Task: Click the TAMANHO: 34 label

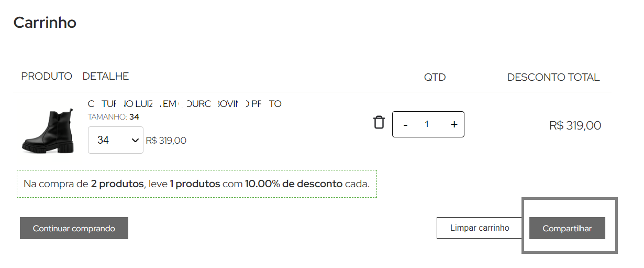Action: coord(113,117)
